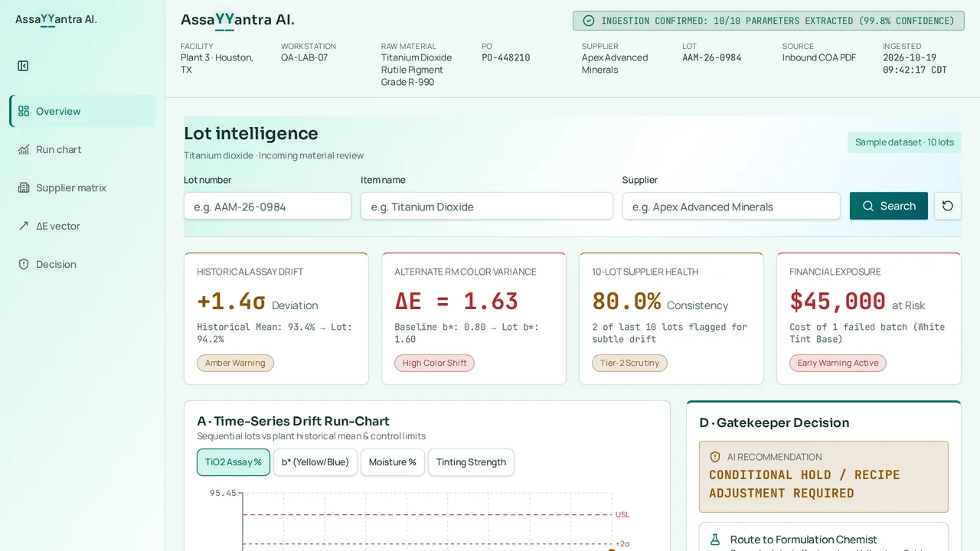Screen dimensions: 980x551
Task: Open the Financial Exposure card
Action: 869,318
